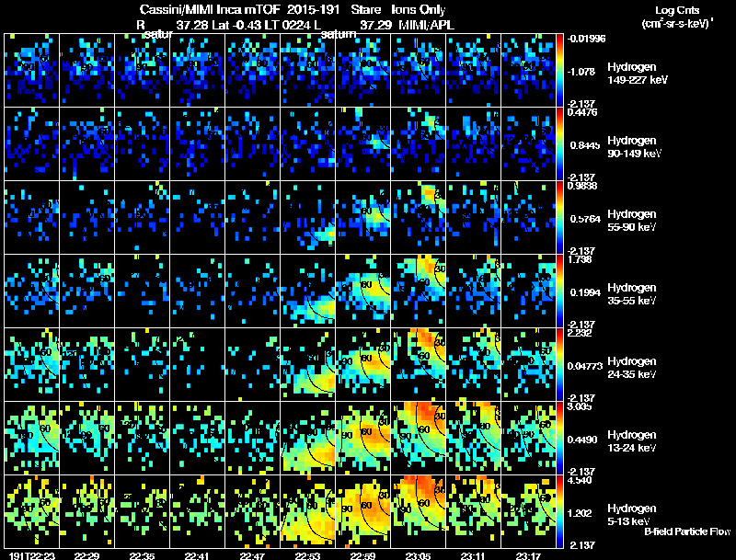Screen dimensions: 736x560
Task: Click the "23:11" time axis label
Action: click(x=473, y=556)
